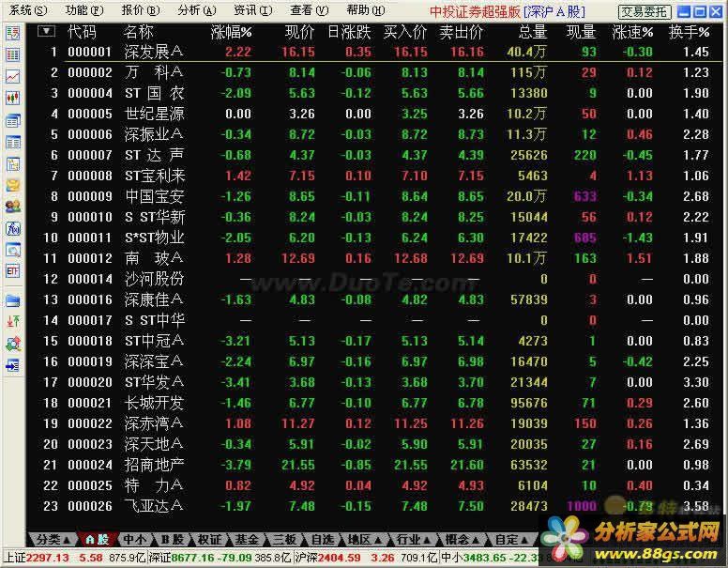Switch to the 三板 tab
This screenshot has height=568, width=728.
tap(284, 540)
